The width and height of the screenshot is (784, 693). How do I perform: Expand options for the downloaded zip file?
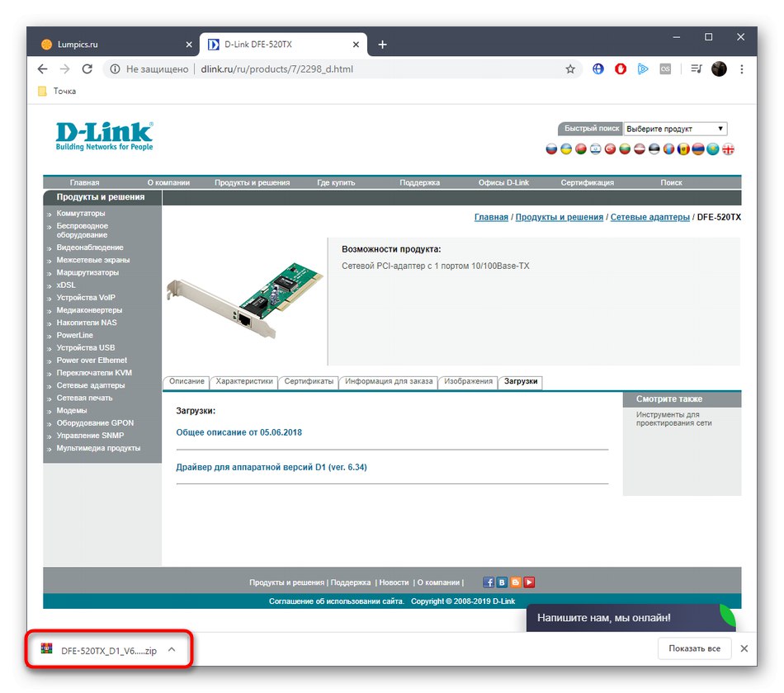click(x=172, y=649)
